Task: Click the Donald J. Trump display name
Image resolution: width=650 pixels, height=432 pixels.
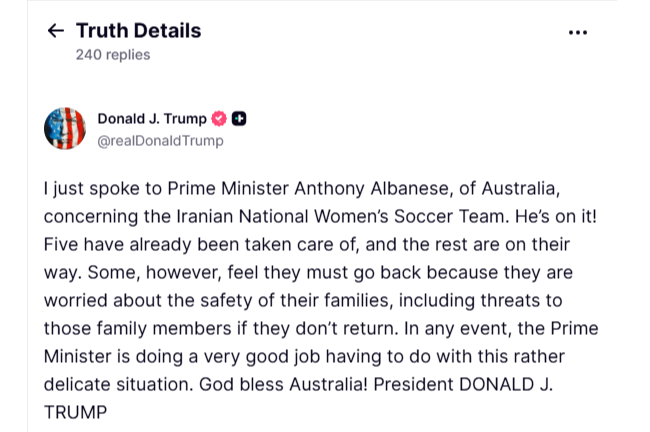Action: tap(152, 119)
